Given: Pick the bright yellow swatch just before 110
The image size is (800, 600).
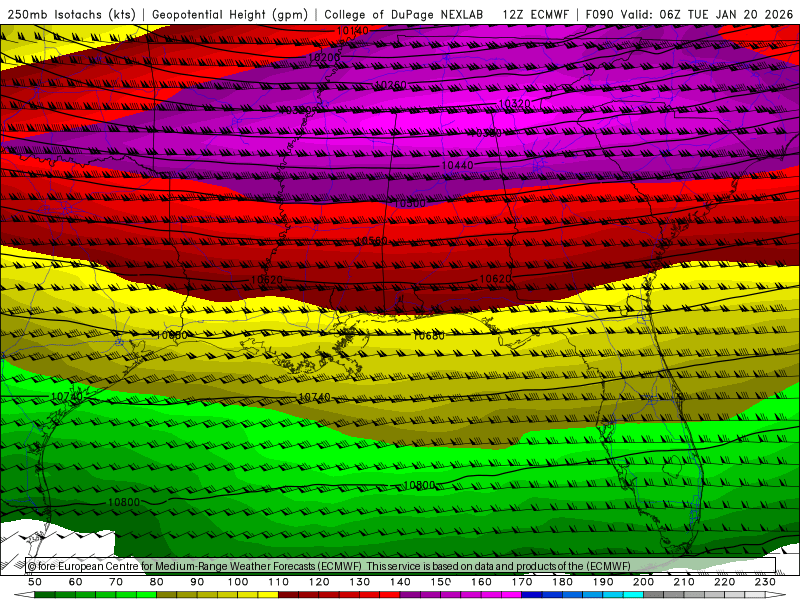Looking at the screenshot, I should click(268, 595).
